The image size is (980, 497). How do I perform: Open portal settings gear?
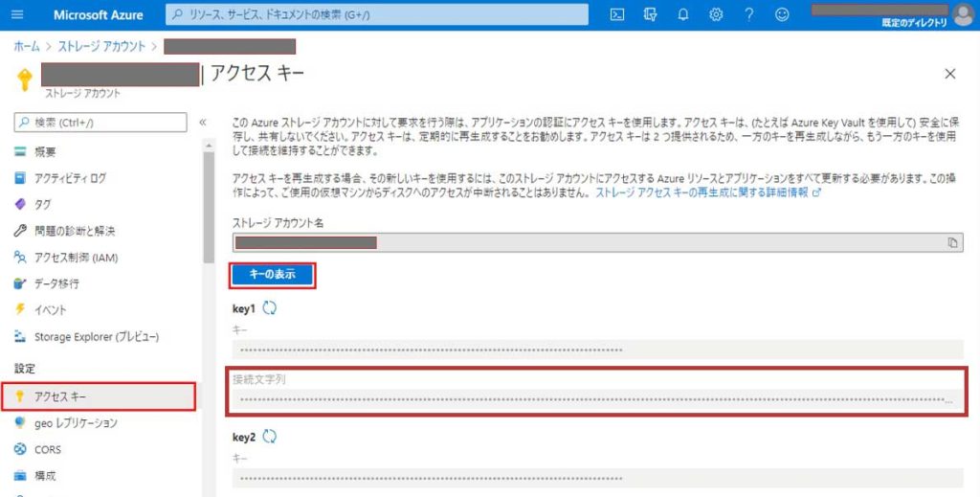point(716,14)
